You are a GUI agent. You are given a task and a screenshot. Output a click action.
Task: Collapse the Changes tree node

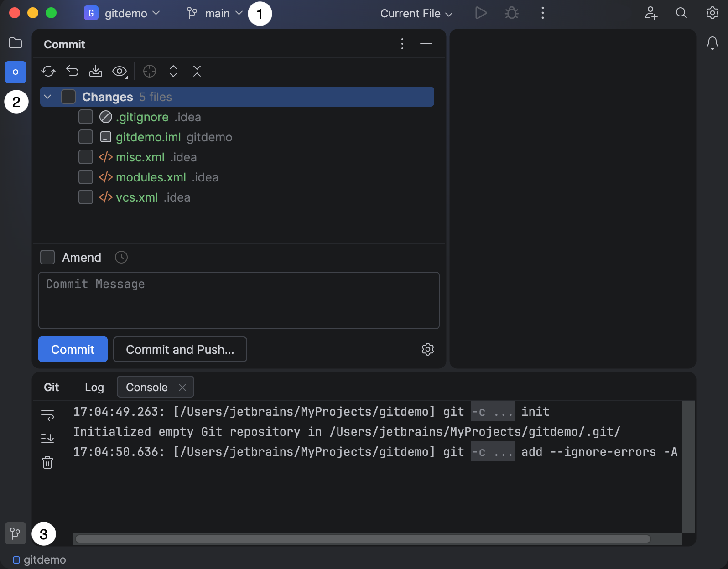click(47, 97)
